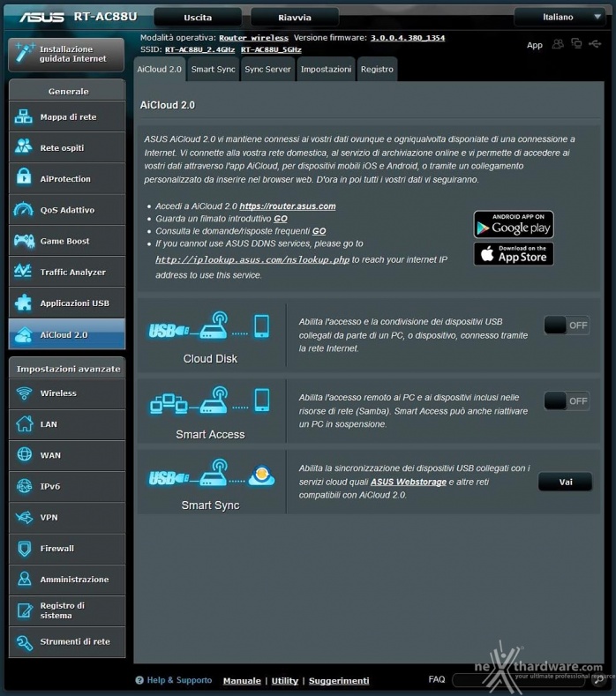
Task: Click the AiCloud 2.0 cloud sidebar icon
Action: click(x=24, y=334)
